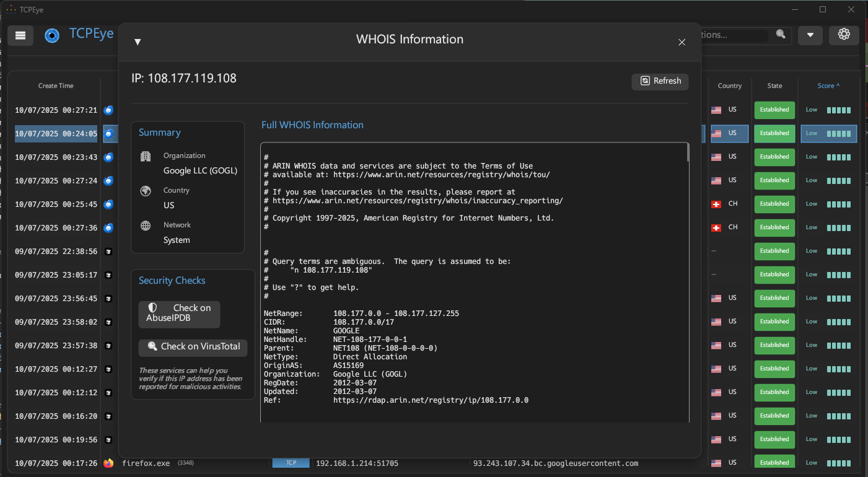Collapse the WHOIS dialog using the triangle arrow
The image size is (868, 477).
click(138, 42)
